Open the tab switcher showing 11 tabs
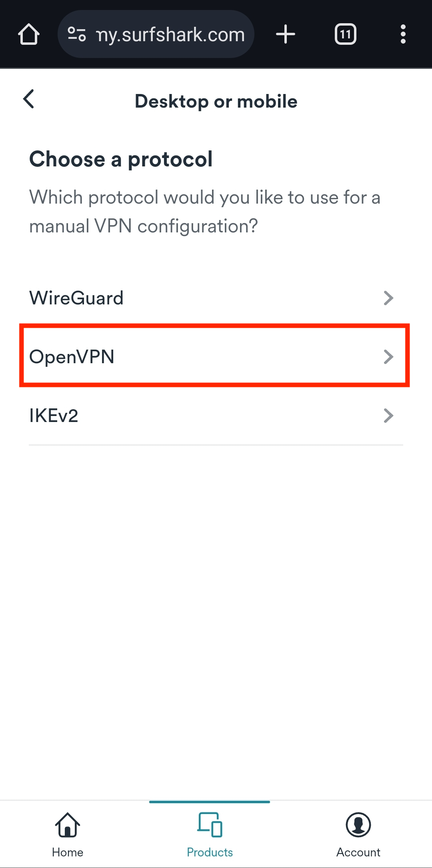Screen dimensions: 432x868 345,34
